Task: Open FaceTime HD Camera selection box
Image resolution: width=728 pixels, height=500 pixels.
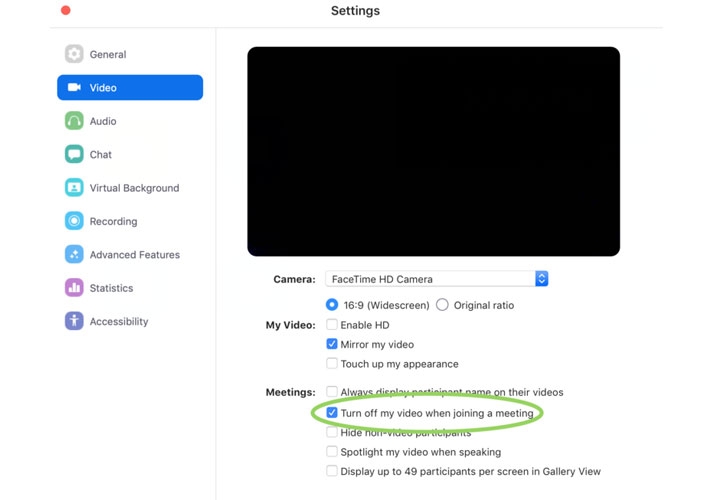Action: coord(436,279)
